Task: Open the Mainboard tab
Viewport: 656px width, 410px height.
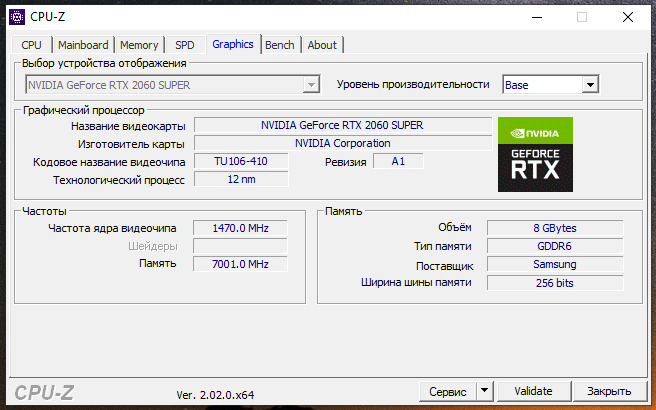Action: coord(83,45)
